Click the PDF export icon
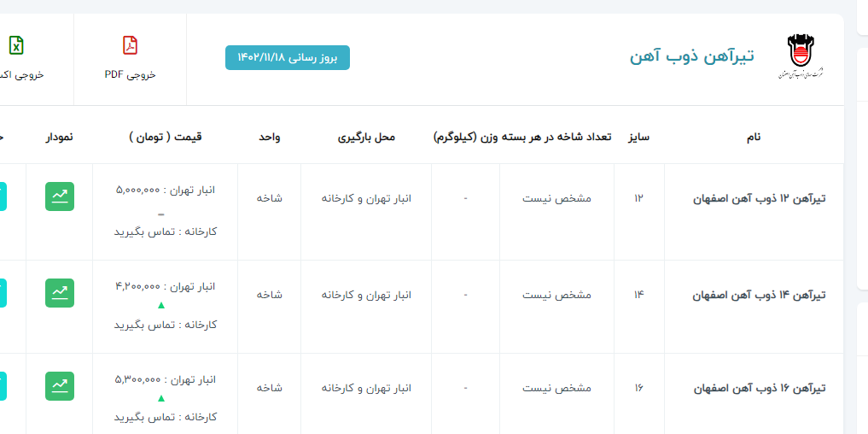Screen dimensions: 868x434 click(130, 45)
